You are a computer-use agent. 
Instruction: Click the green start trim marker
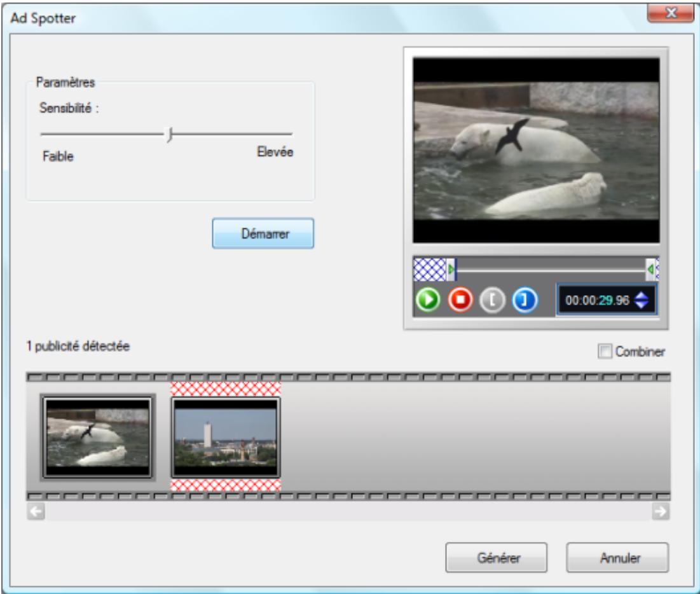pyautogui.click(x=451, y=269)
